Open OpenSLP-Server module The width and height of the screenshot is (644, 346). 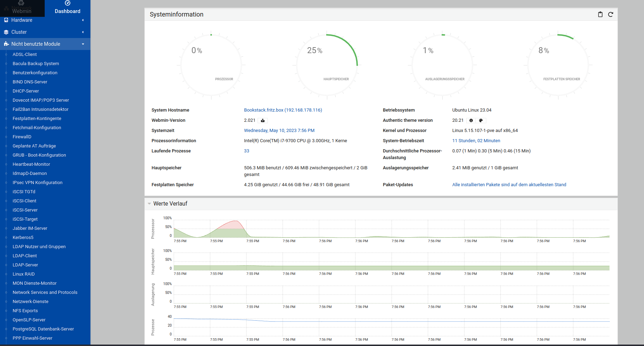29,320
